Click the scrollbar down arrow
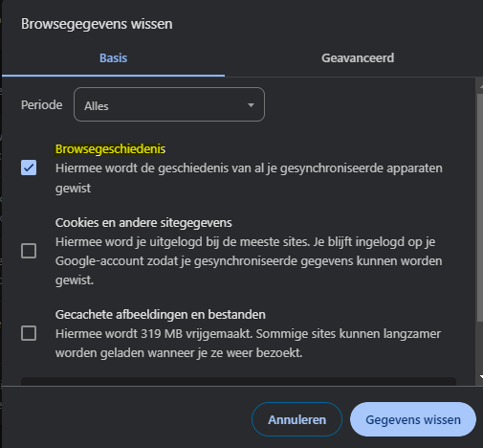This screenshot has width=483, height=448. pos(481,377)
